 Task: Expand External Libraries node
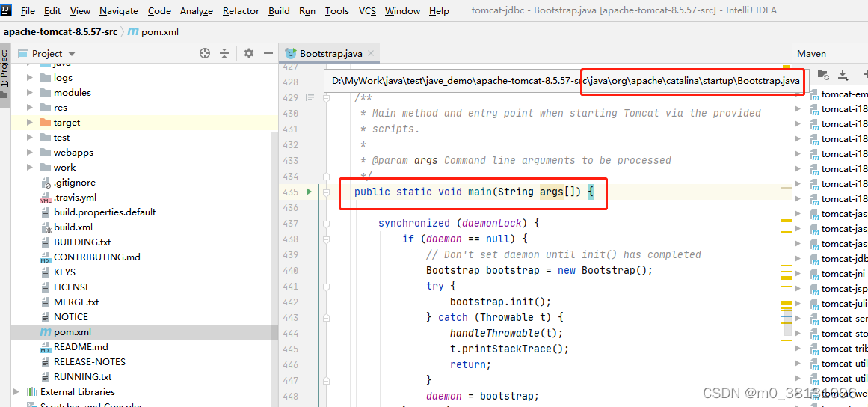point(16,391)
